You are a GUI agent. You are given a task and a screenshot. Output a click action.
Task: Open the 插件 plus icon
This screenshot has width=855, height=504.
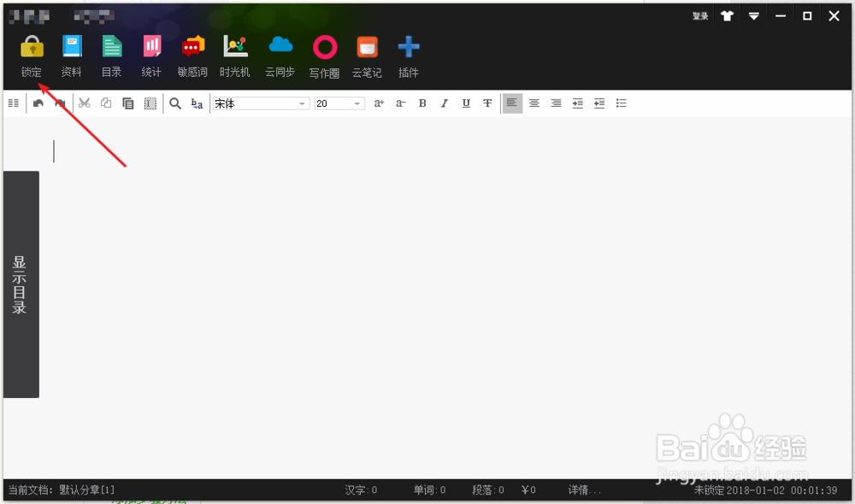pyautogui.click(x=409, y=47)
